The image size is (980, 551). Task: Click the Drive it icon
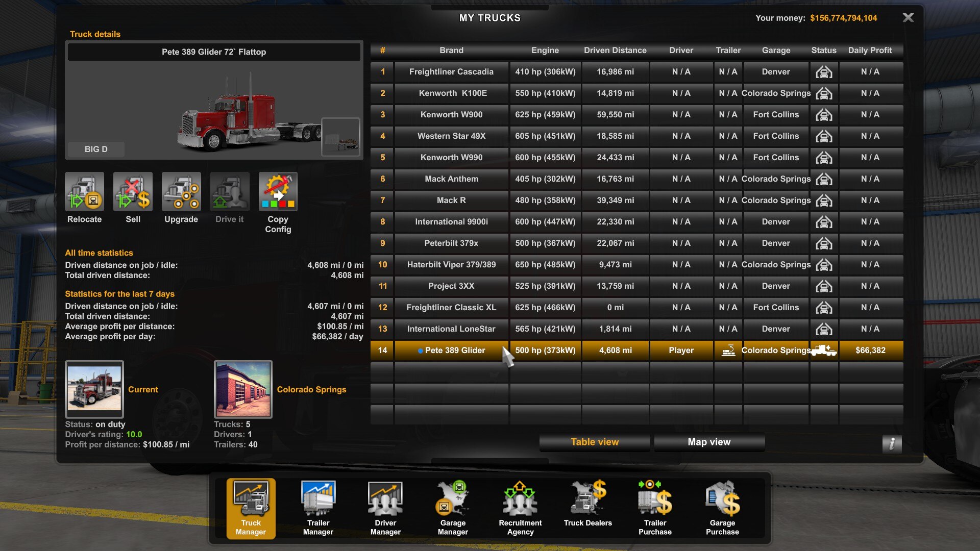(x=230, y=191)
